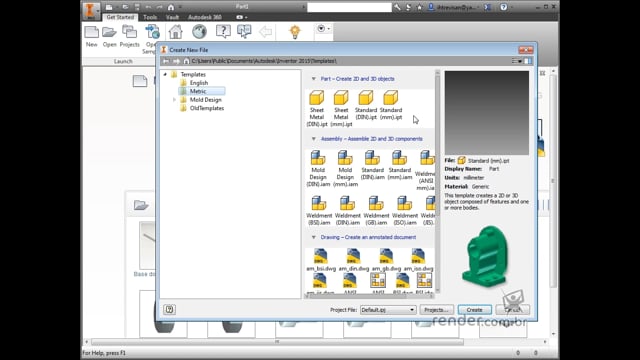Switch to the Get Started tab

click(x=120, y=17)
